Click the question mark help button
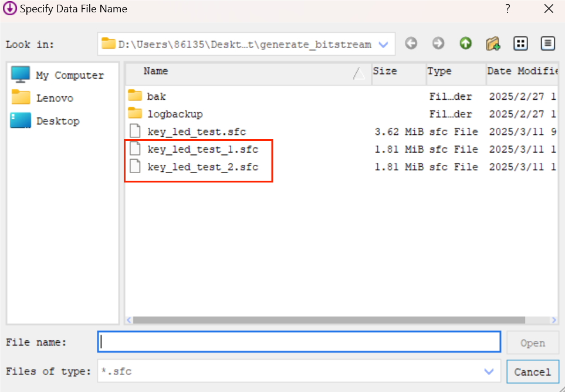 click(508, 9)
